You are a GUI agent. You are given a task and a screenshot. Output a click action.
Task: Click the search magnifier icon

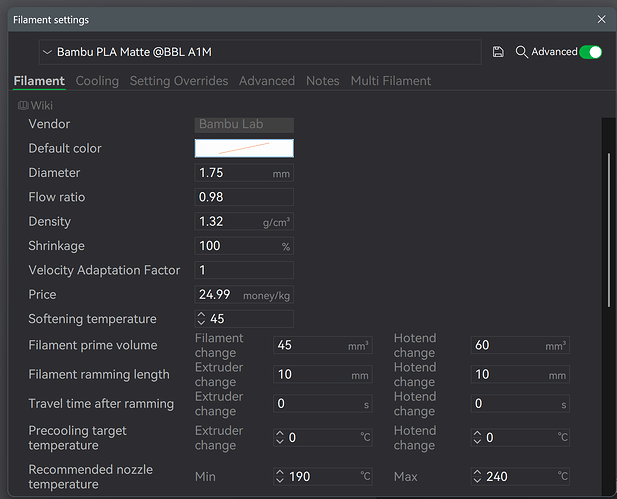[x=521, y=52]
